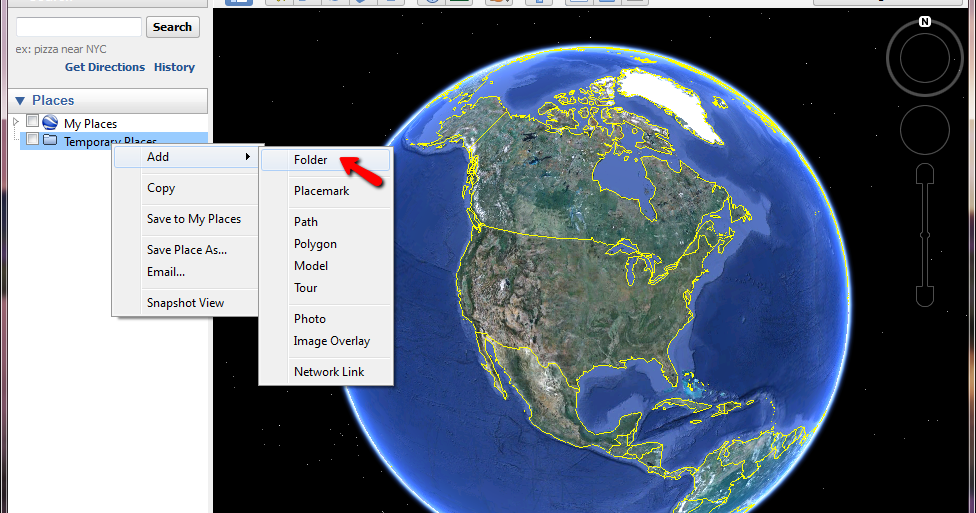Toggle the My Places checkbox
976x513 pixels.
pos(32,121)
